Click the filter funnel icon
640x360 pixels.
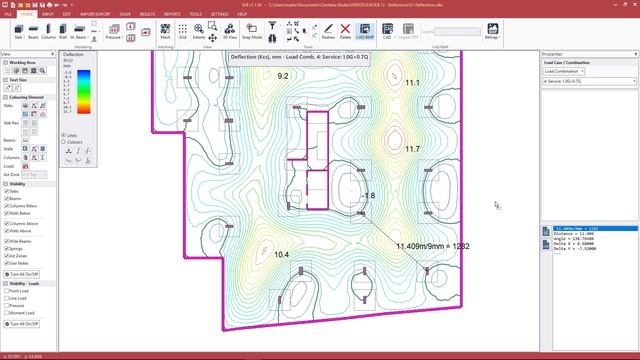(272, 26)
